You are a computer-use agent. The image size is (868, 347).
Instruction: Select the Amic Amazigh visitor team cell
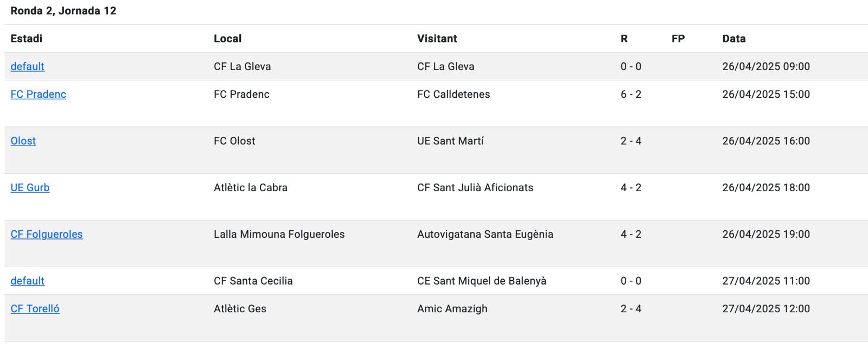pyautogui.click(x=452, y=308)
